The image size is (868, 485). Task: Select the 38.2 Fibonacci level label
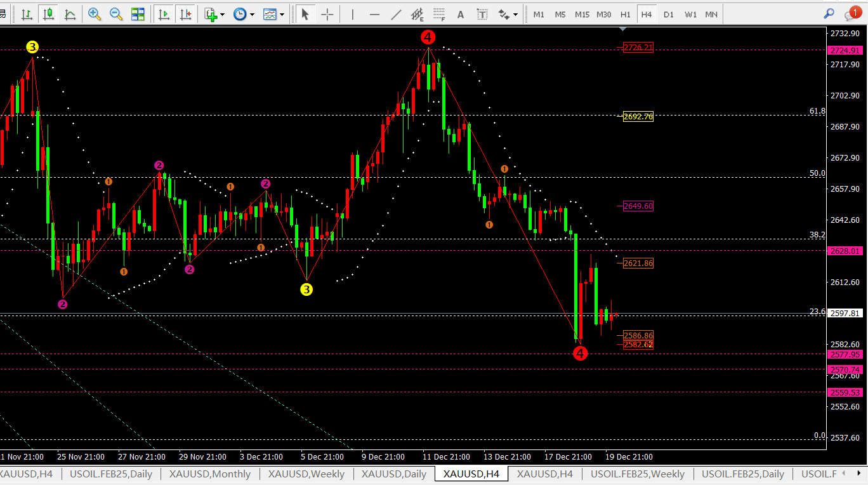[817, 235]
